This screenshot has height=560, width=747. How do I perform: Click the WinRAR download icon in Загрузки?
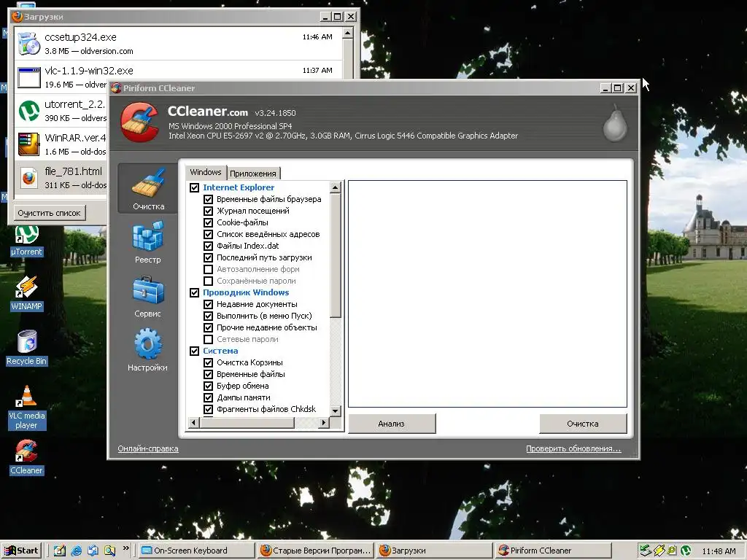pyautogui.click(x=29, y=144)
